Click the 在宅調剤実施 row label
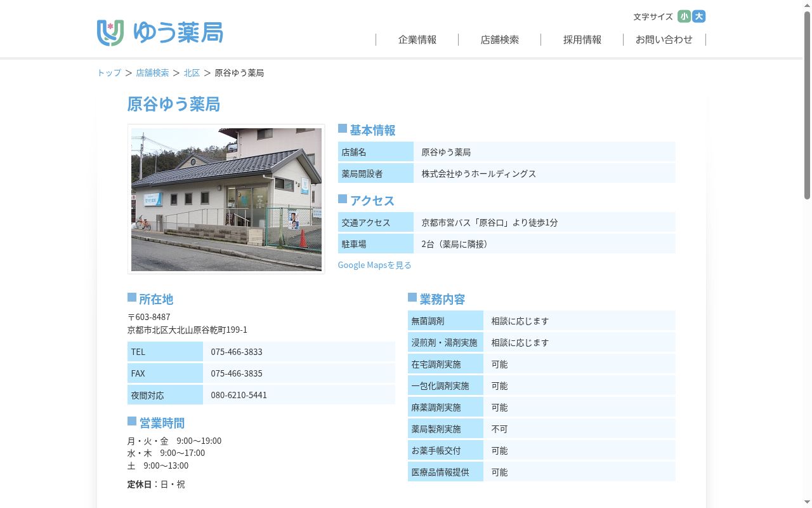Screen dimensions: 812x508 (445, 364)
